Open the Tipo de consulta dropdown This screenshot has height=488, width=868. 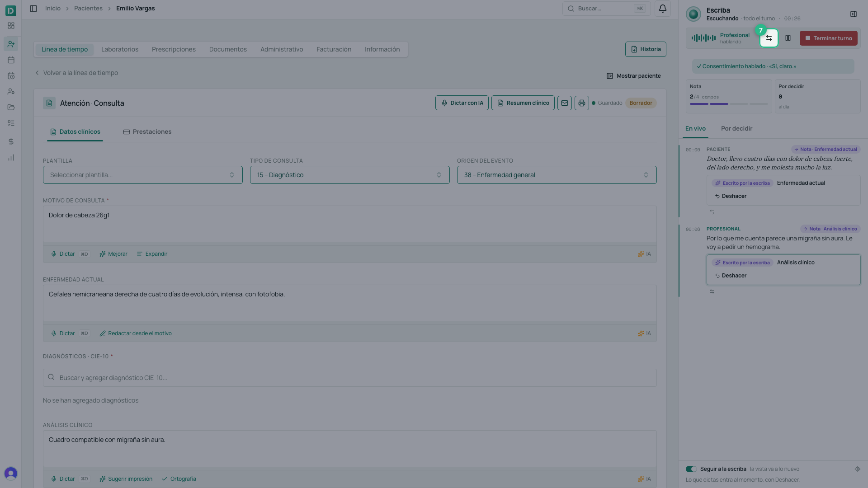point(350,175)
